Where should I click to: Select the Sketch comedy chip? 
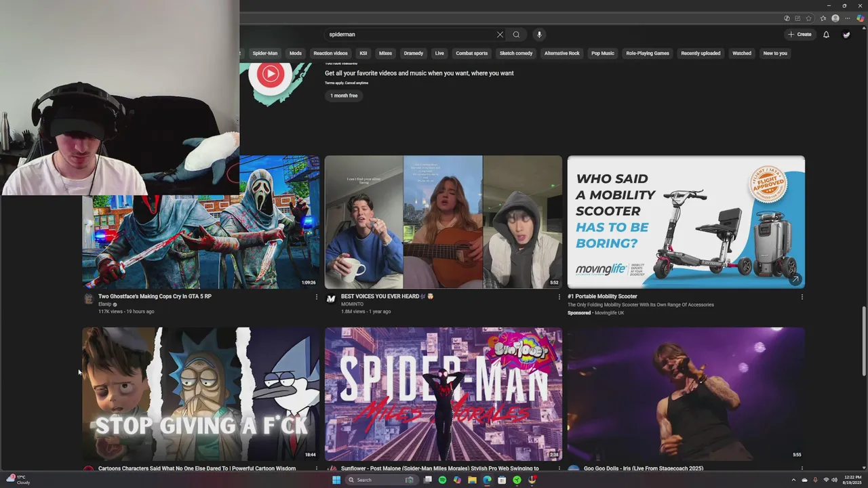(516, 54)
